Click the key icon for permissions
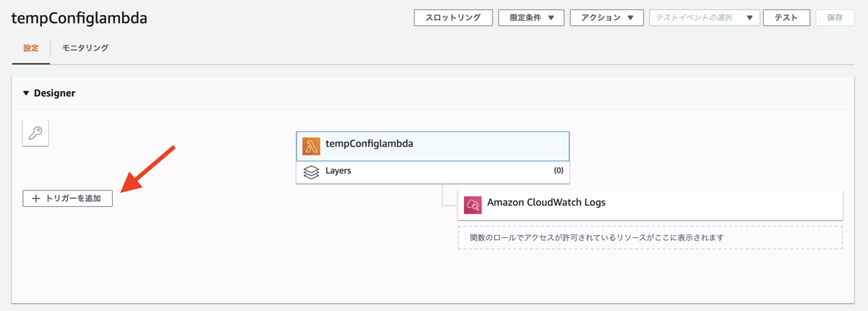The height and width of the screenshot is (311, 868). point(35,133)
